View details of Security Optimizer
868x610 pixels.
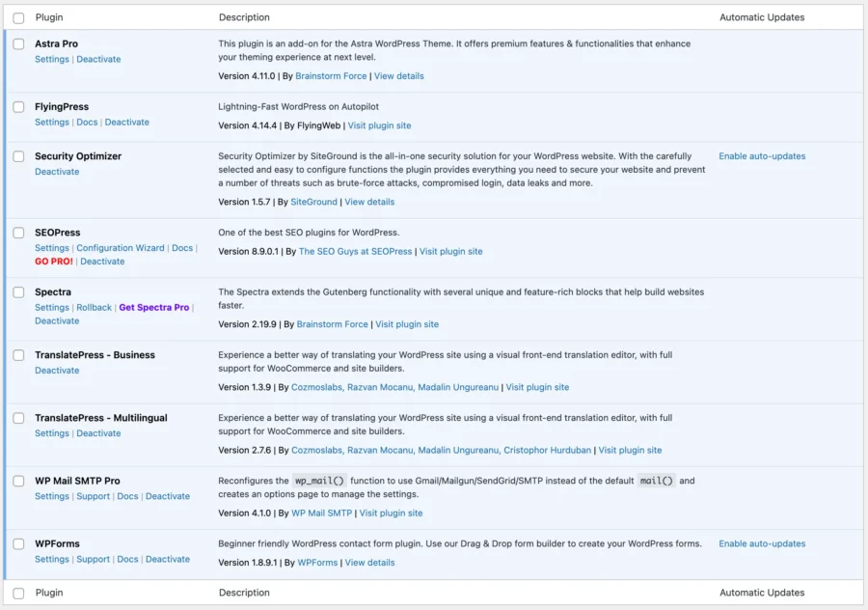point(369,202)
